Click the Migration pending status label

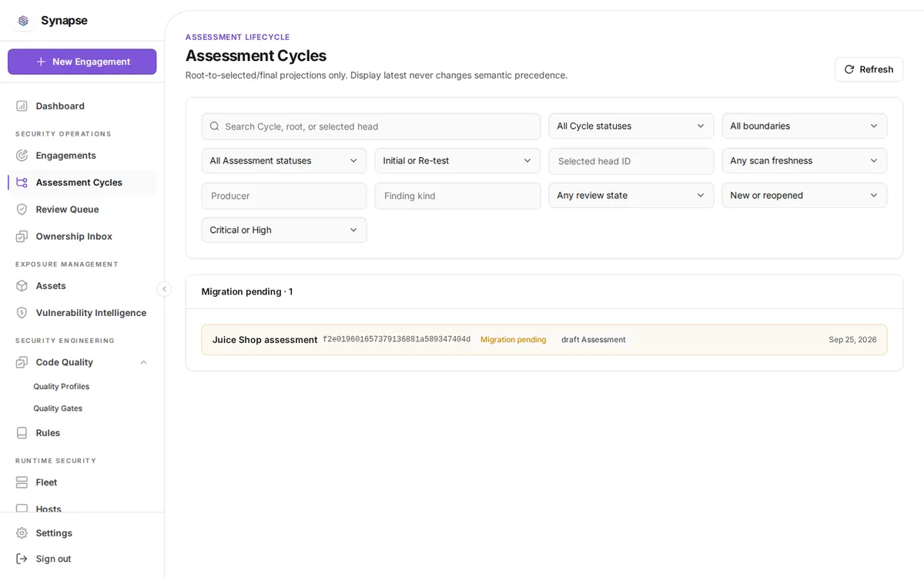(x=513, y=340)
